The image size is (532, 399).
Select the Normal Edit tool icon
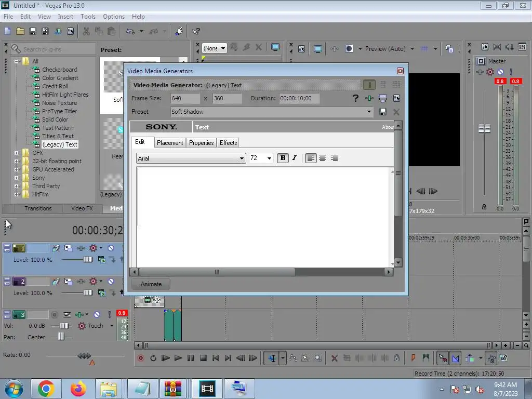[272, 358]
